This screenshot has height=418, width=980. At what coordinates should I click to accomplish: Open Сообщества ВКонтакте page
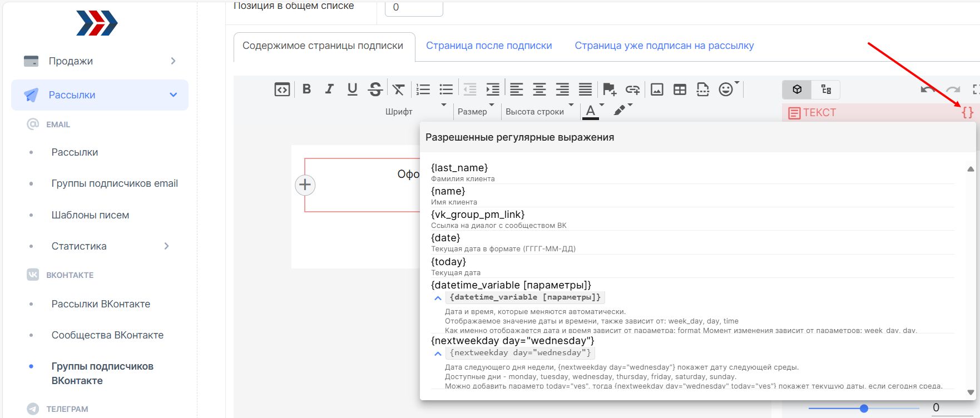click(107, 335)
